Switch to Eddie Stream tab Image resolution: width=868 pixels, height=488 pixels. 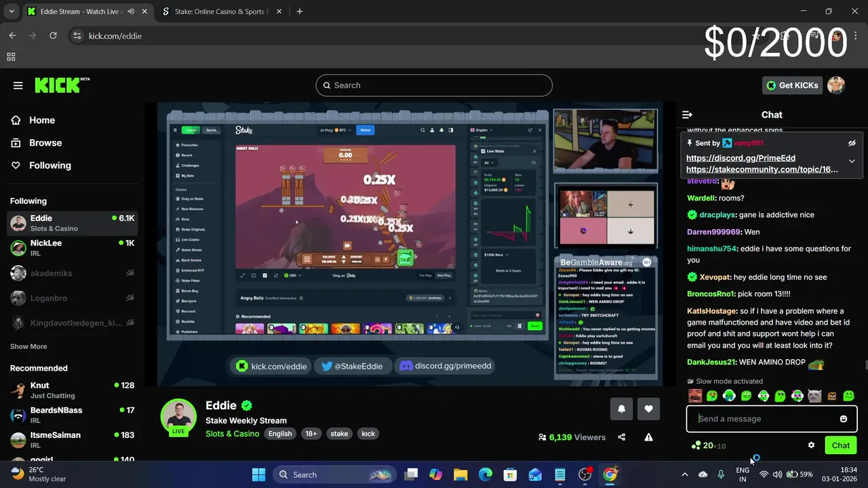pyautogui.click(x=87, y=12)
